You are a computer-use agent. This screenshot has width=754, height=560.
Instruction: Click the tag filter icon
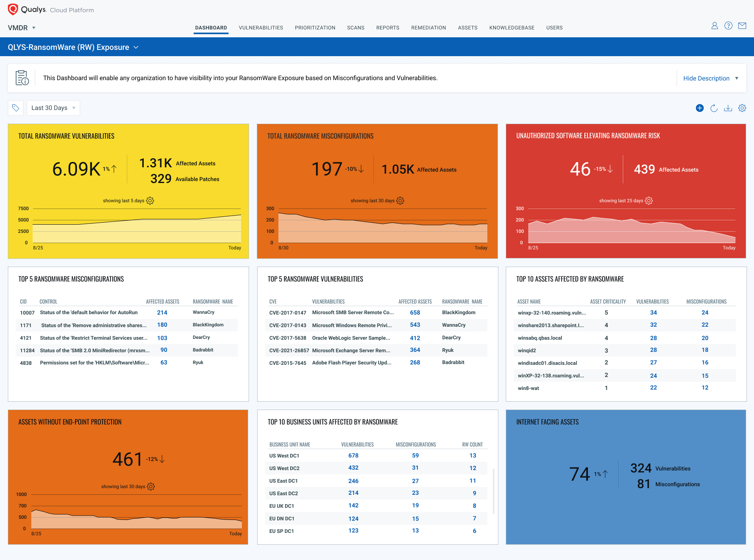[x=16, y=108]
